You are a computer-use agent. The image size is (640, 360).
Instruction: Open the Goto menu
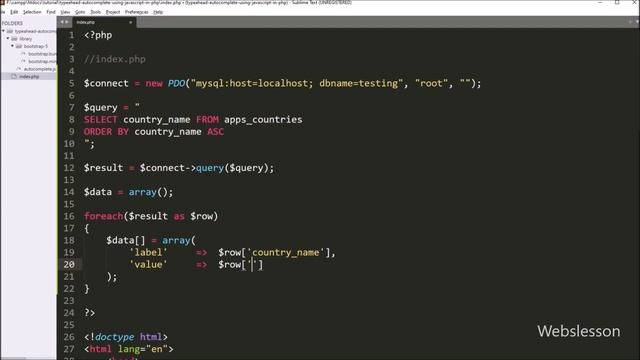pos(80,12)
